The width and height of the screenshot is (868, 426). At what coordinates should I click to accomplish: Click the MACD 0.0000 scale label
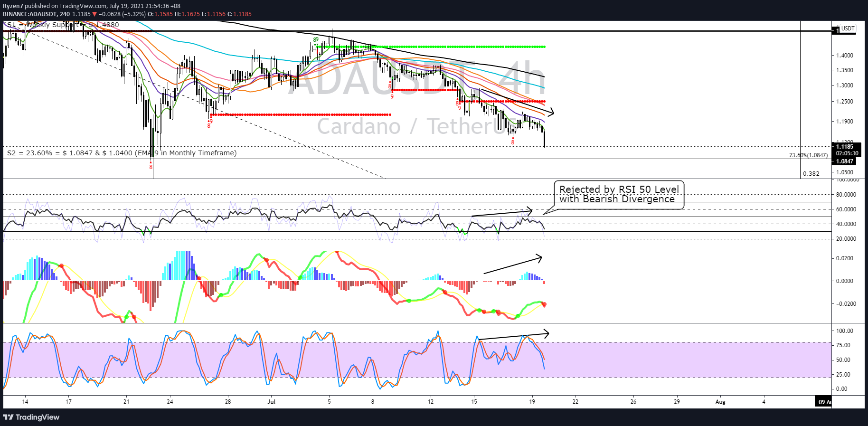tap(845, 281)
